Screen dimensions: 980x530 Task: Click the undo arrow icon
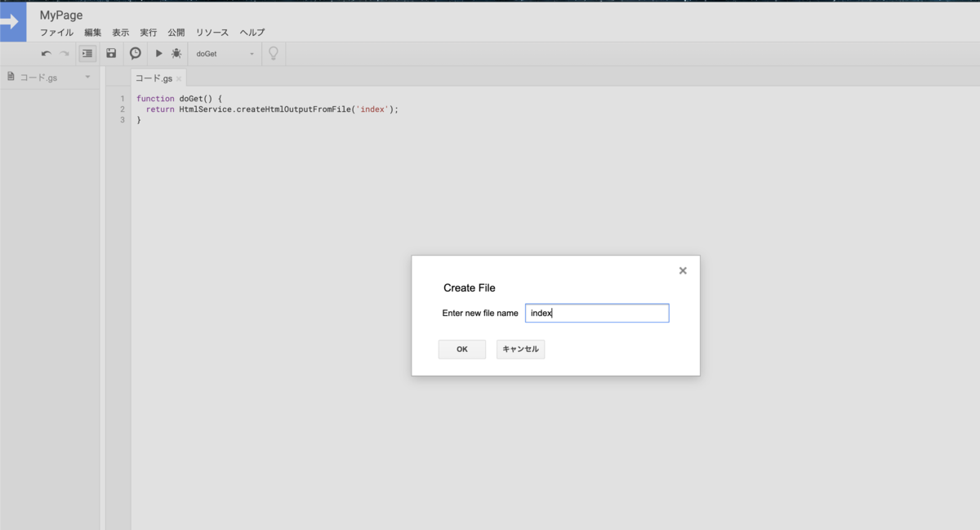(x=47, y=54)
